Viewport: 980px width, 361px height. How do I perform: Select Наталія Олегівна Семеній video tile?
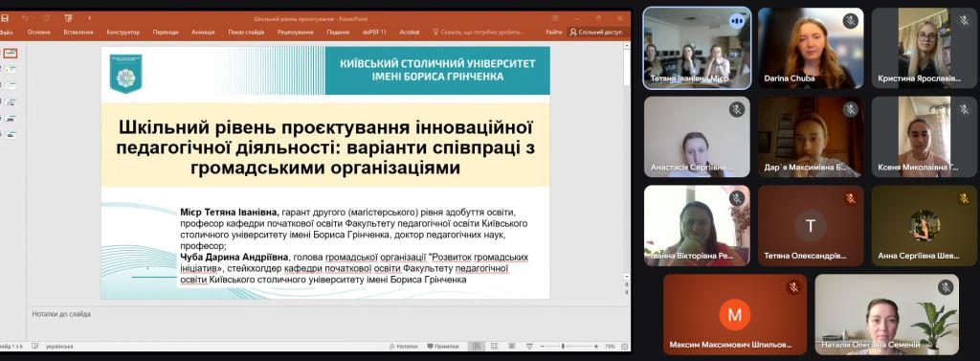click(x=886, y=315)
